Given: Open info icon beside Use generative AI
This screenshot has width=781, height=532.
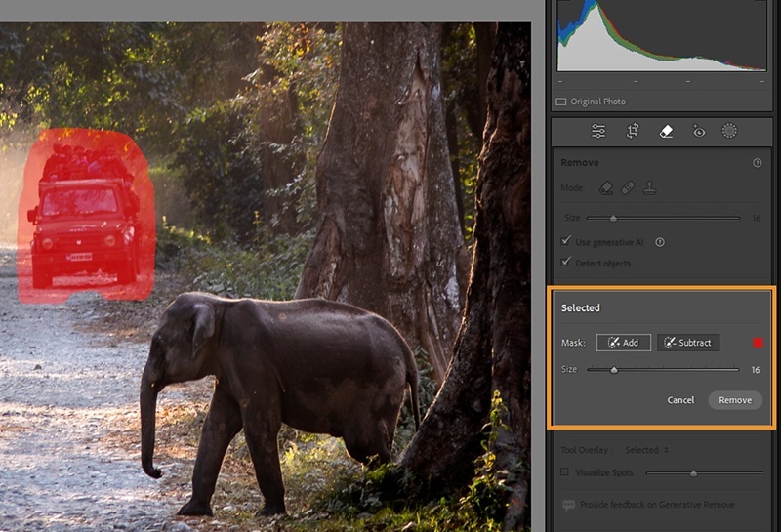Looking at the screenshot, I should pos(660,242).
